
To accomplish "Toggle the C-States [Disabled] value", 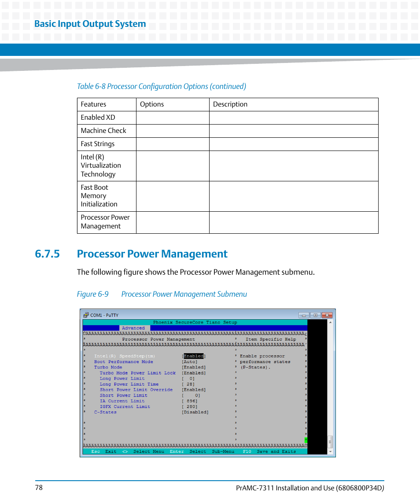I will (x=195, y=412).
